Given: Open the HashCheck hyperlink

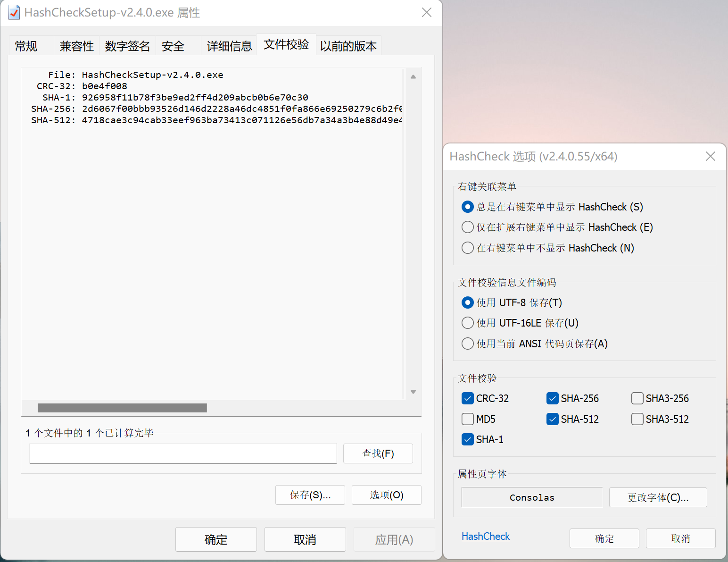Looking at the screenshot, I should (x=486, y=537).
